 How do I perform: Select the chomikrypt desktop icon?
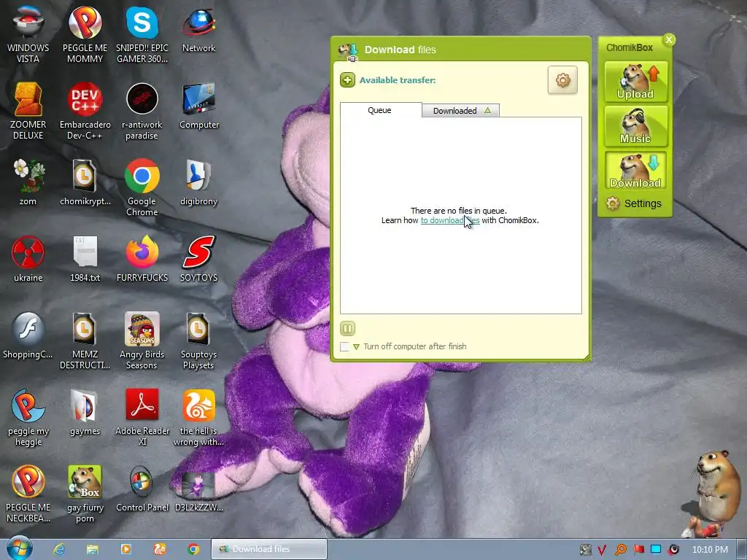click(85, 182)
